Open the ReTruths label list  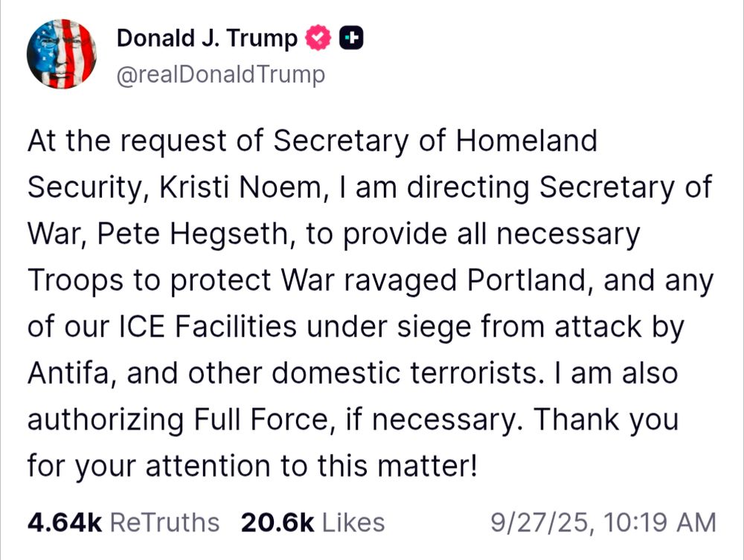click(164, 522)
